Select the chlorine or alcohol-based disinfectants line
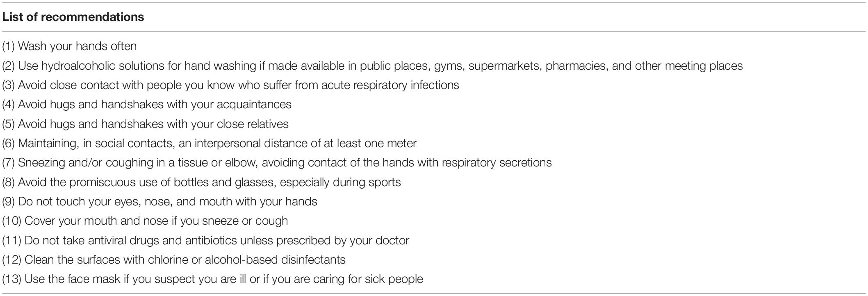 coord(174,260)
